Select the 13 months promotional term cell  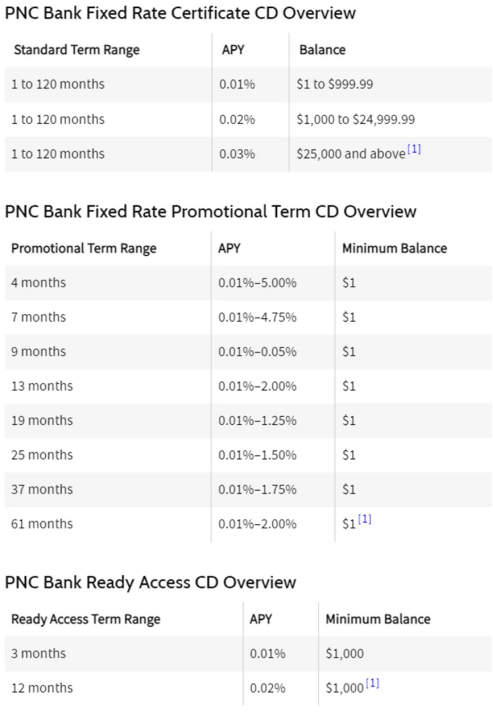pos(42,386)
